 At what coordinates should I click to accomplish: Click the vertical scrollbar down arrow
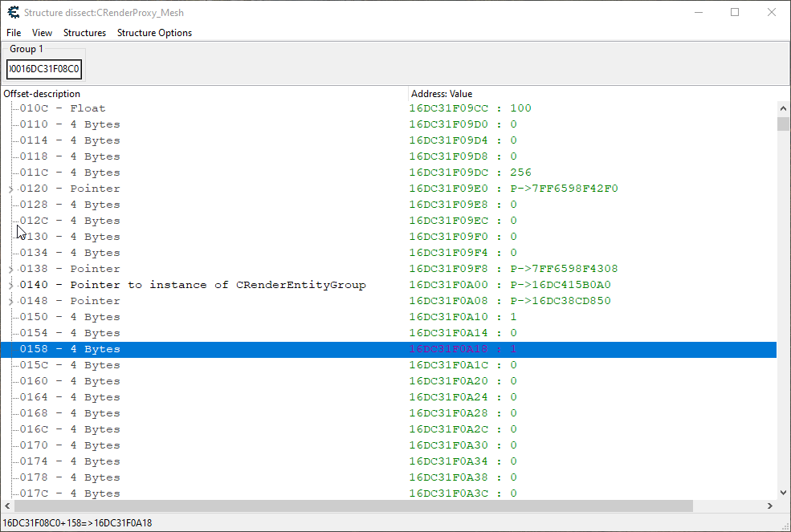[x=783, y=492]
